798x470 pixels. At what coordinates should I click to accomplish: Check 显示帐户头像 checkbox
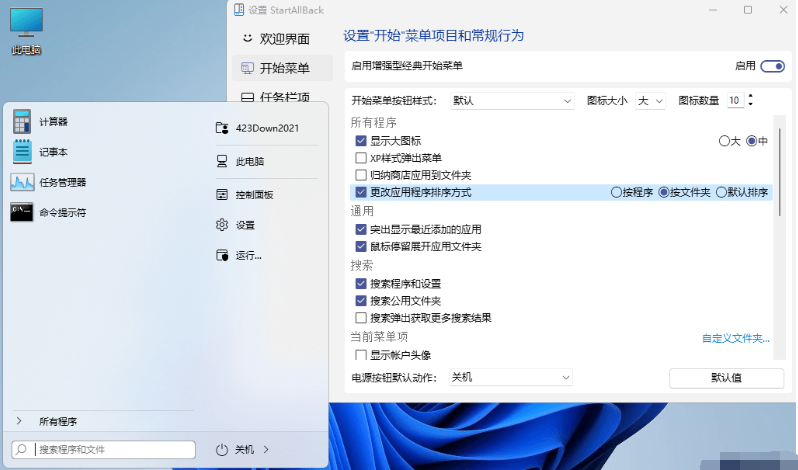click(x=361, y=355)
